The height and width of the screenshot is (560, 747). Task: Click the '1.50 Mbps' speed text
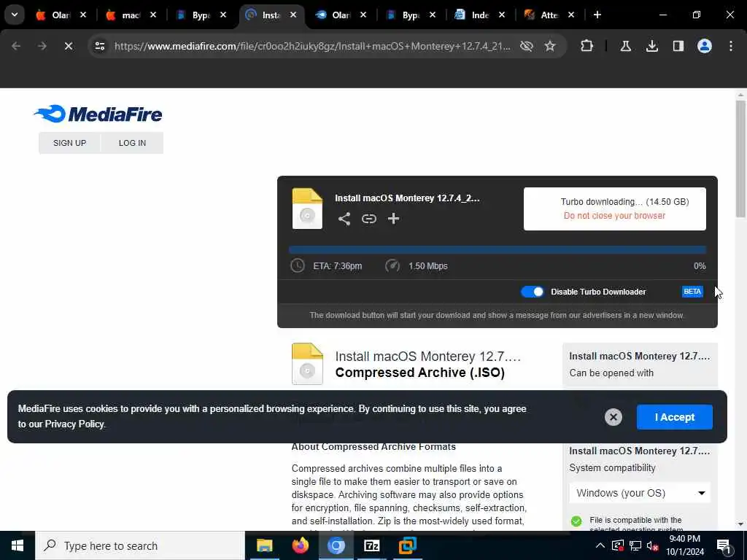click(x=427, y=266)
